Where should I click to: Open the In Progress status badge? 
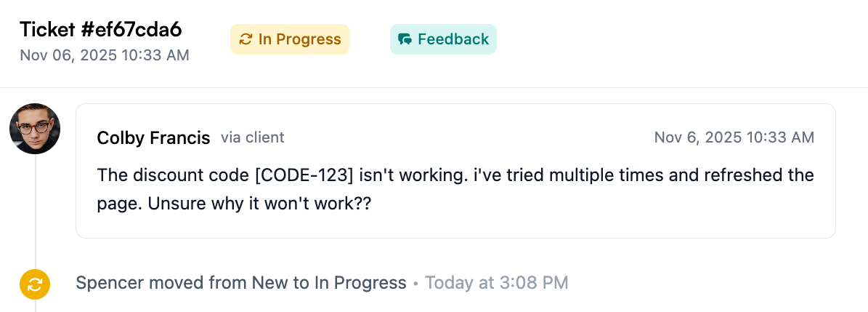290,39
